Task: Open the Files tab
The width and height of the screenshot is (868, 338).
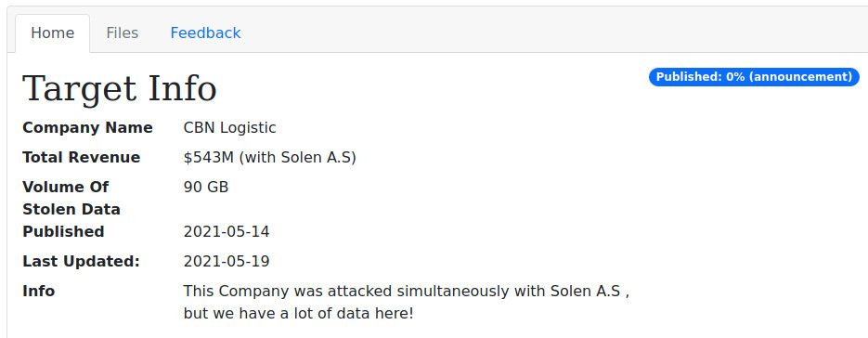Action: pyautogui.click(x=123, y=33)
